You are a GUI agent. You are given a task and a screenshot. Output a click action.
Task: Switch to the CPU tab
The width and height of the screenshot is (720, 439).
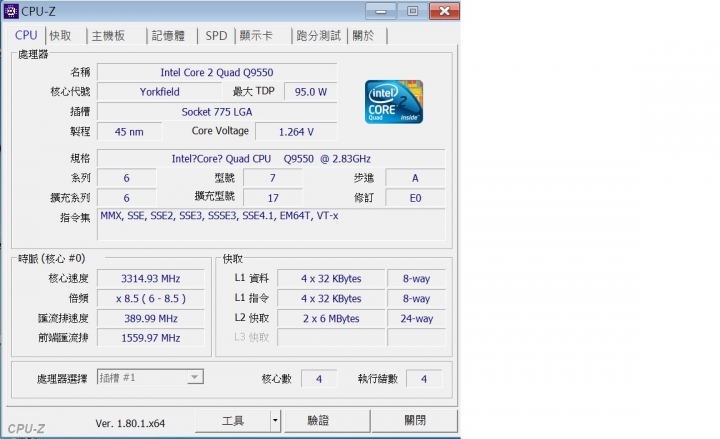click(x=26, y=35)
